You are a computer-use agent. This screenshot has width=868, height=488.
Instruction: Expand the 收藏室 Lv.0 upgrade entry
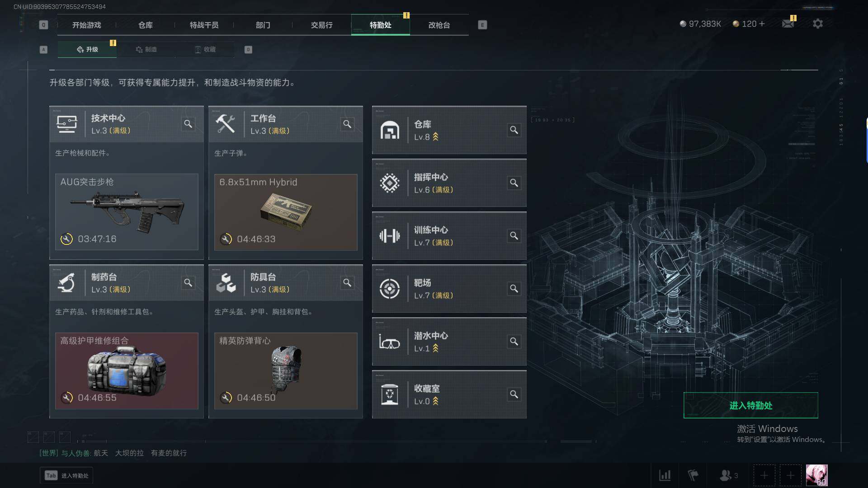pos(449,394)
